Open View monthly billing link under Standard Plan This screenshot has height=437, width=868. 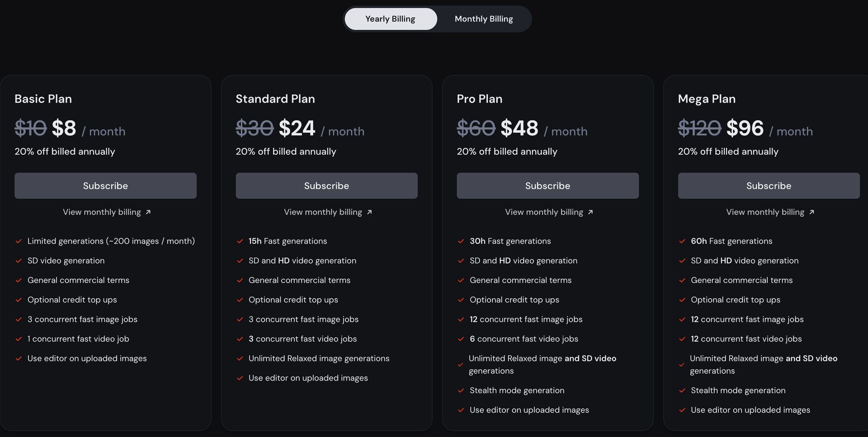click(x=328, y=212)
